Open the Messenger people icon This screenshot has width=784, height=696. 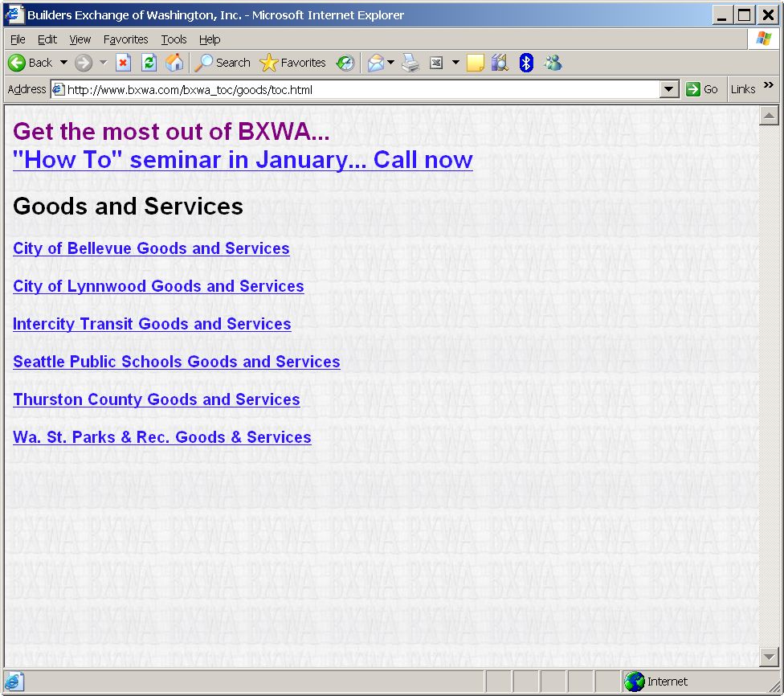point(553,63)
